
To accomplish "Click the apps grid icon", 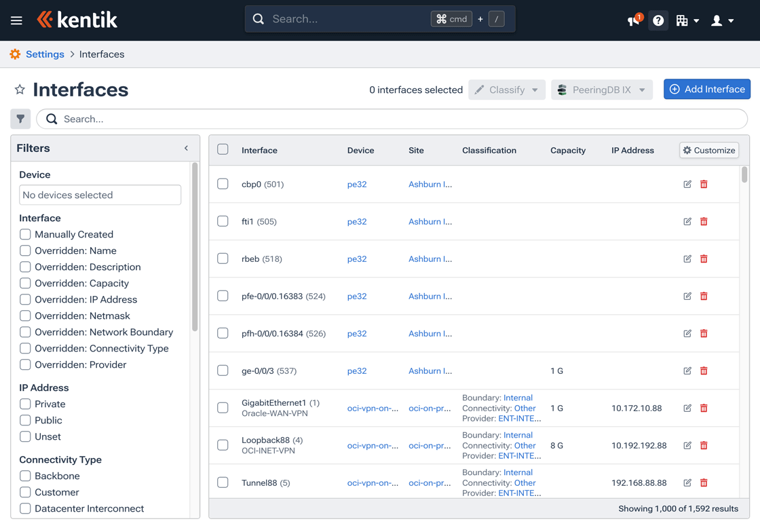I will click(x=683, y=20).
